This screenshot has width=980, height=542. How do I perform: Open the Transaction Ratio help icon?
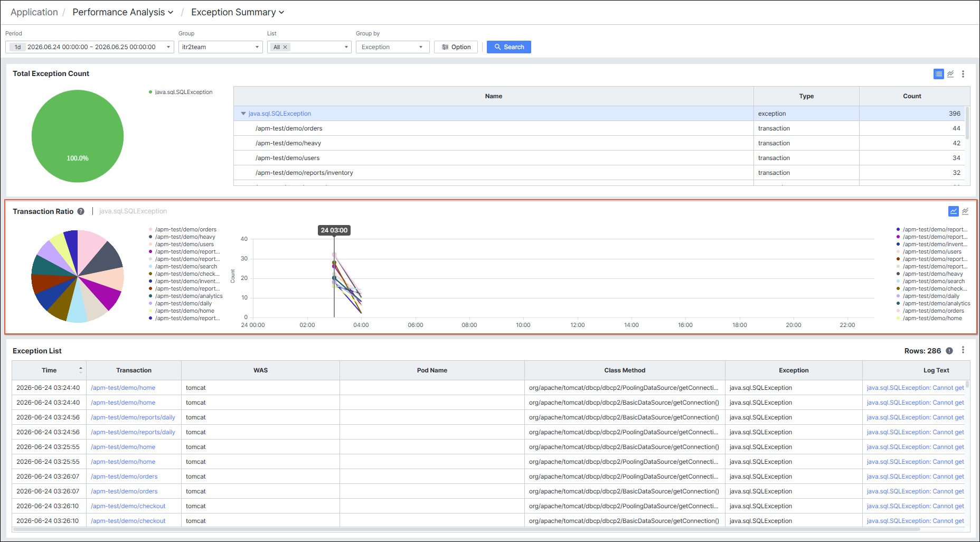tap(81, 211)
